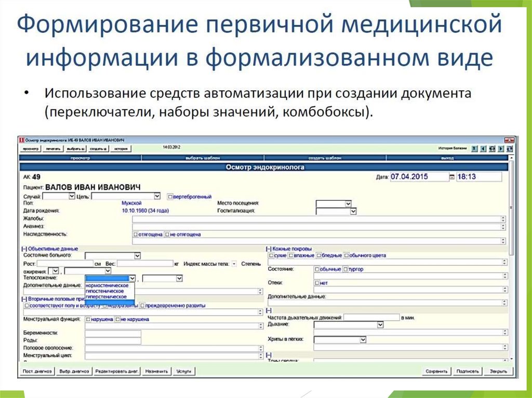Collapse the Объективные данные section
Viewport: 532px width, 398px height.
(x=24, y=249)
